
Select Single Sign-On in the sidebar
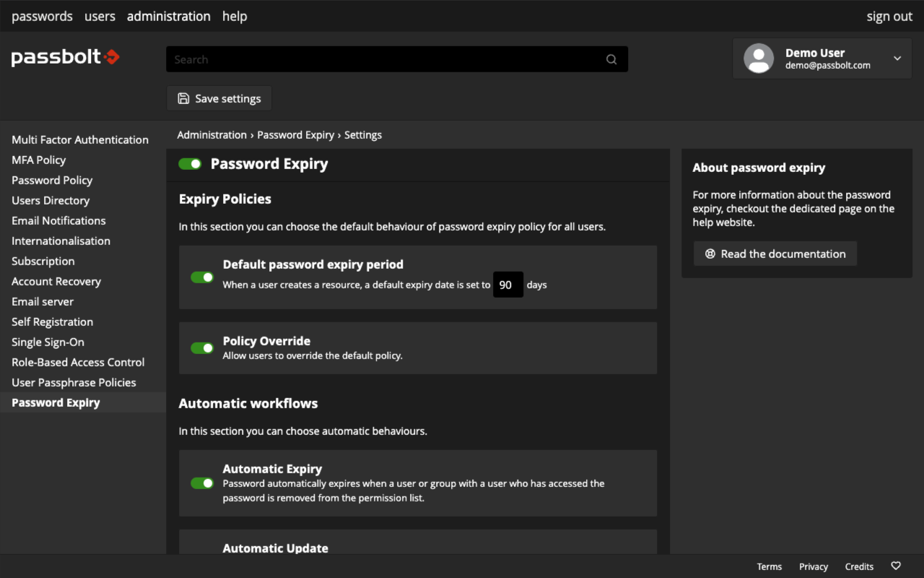coord(48,342)
